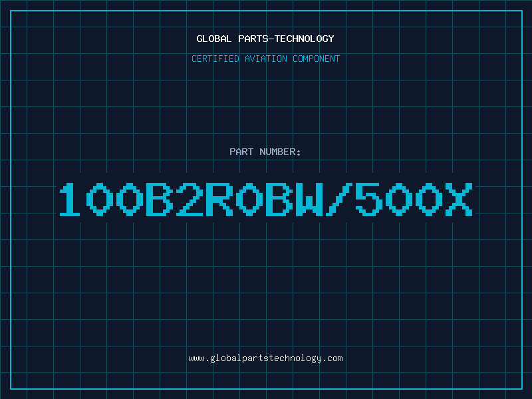
Task: Click the slash in the part number
Action: point(339,199)
